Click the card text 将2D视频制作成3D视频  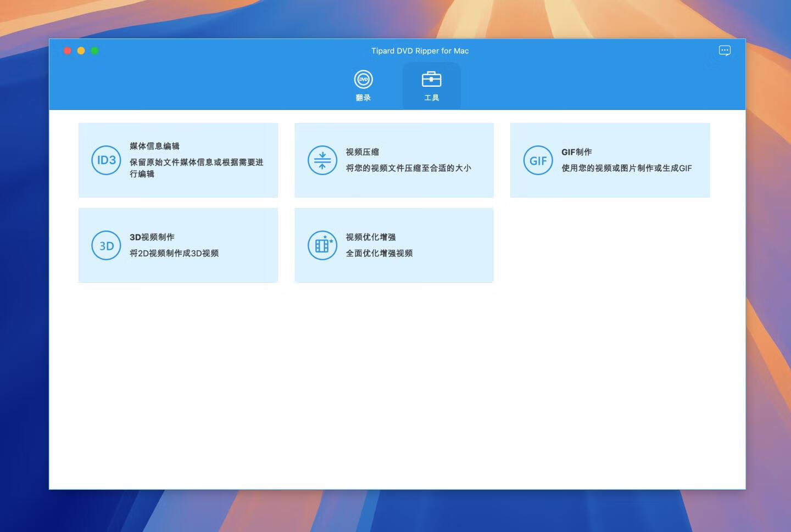pos(174,253)
